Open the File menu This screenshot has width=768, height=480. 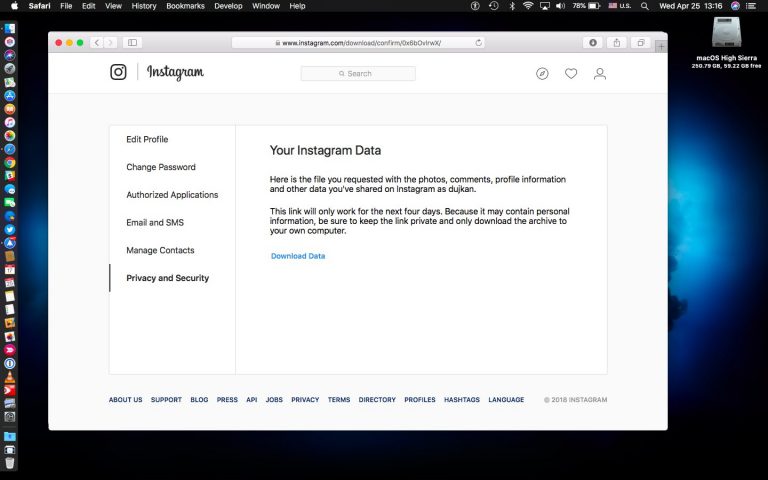pyautogui.click(x=66, y=6)
